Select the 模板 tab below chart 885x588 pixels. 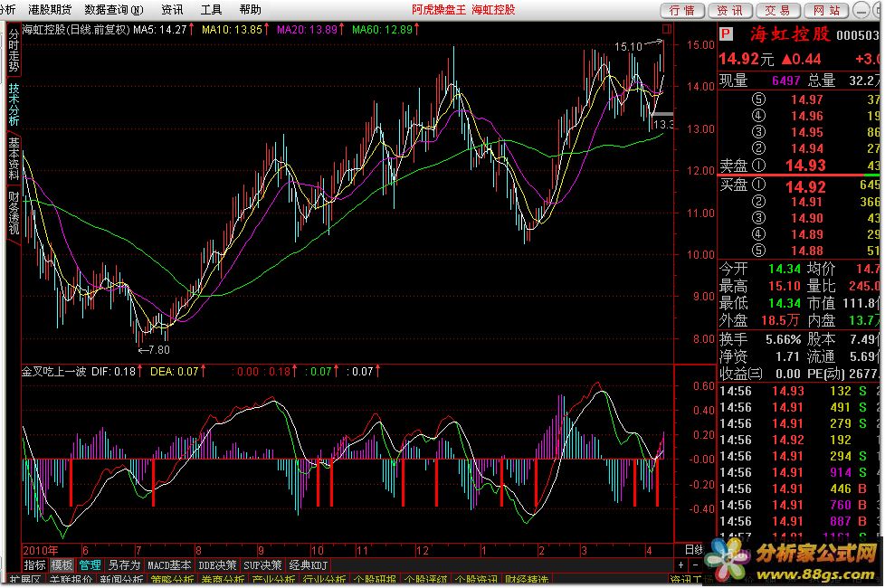62,564
